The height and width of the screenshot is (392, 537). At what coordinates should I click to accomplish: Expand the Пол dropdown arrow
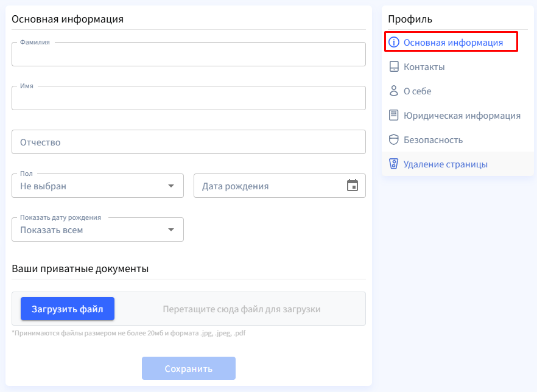(x=171, y=186)
